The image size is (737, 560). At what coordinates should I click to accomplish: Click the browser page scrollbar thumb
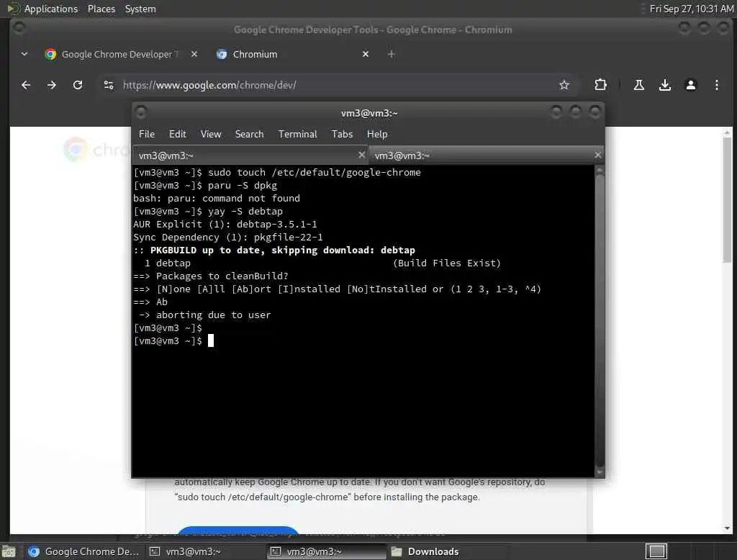tap(727, 200)
